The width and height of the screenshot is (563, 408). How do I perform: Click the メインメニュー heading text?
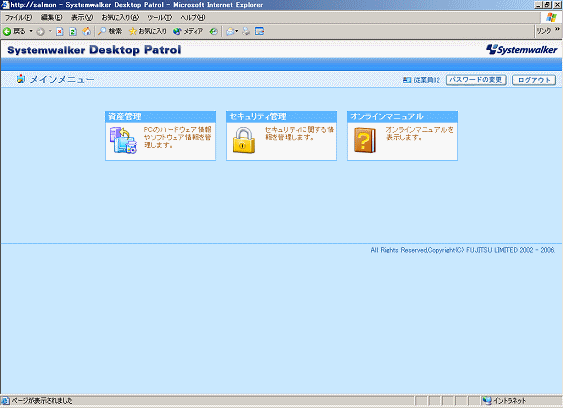[x=62, y=79]
